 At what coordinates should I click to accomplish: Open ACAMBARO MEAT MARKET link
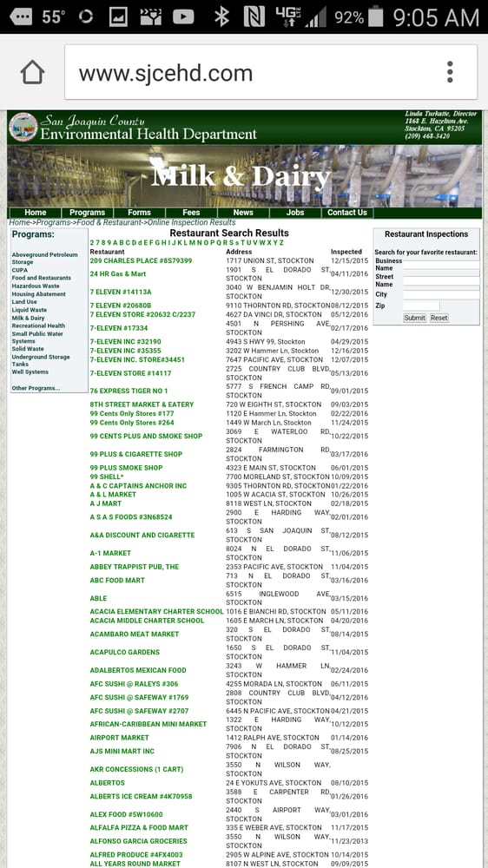pyautogui.click(x=135, y=635)
